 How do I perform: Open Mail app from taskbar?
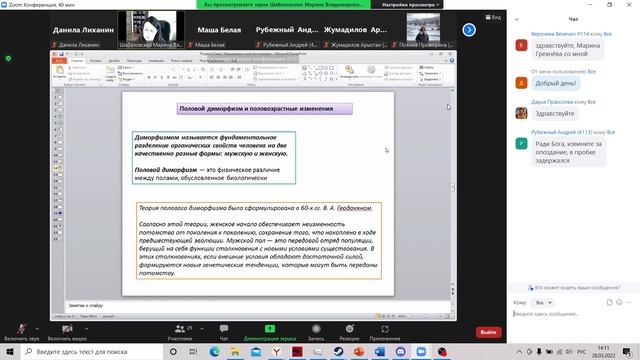point(256,351)
